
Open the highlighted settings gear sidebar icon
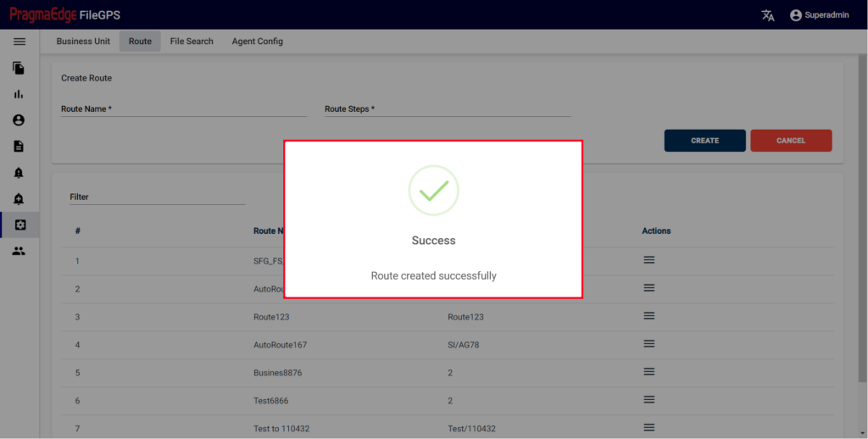20,225
